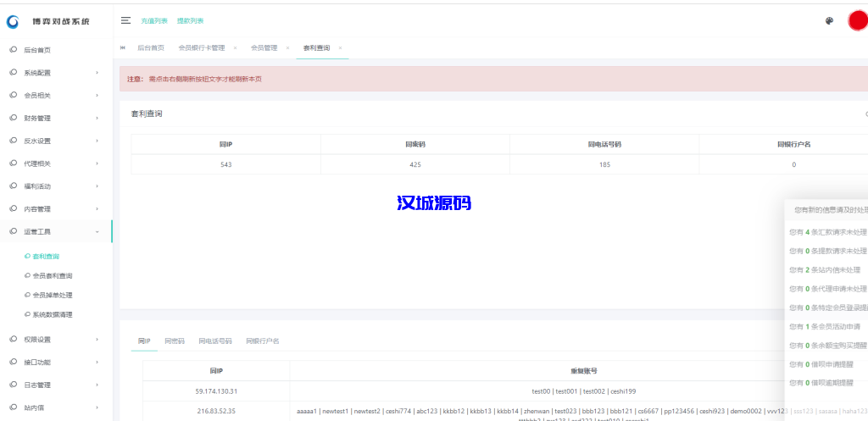Click the icon beside 会员相关
Screen dimensions: 868x421
click(x=14, y=95)
